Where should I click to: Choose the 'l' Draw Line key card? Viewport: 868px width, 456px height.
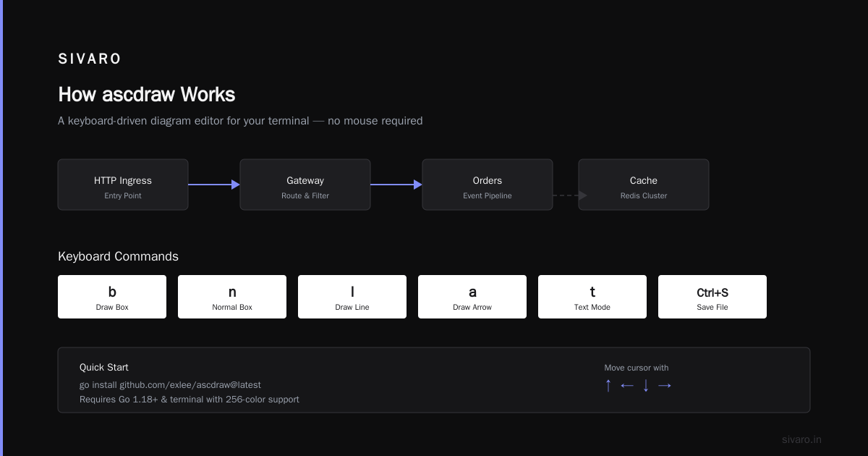352,297
